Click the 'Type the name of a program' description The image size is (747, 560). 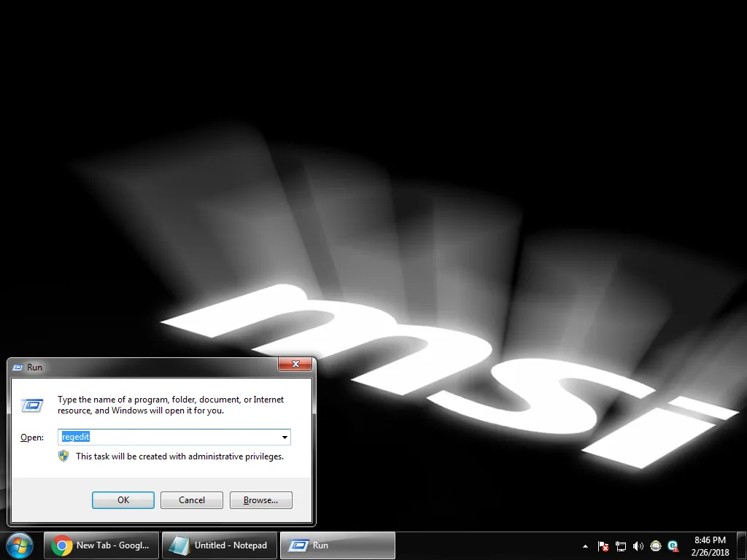pyautogui.click(x=171, y=405)
